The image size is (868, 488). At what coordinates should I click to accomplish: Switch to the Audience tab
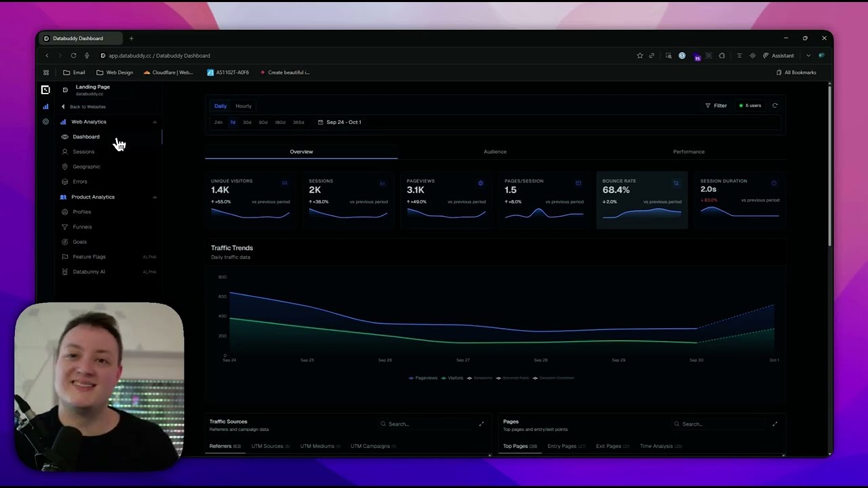(x=495, y=152)
